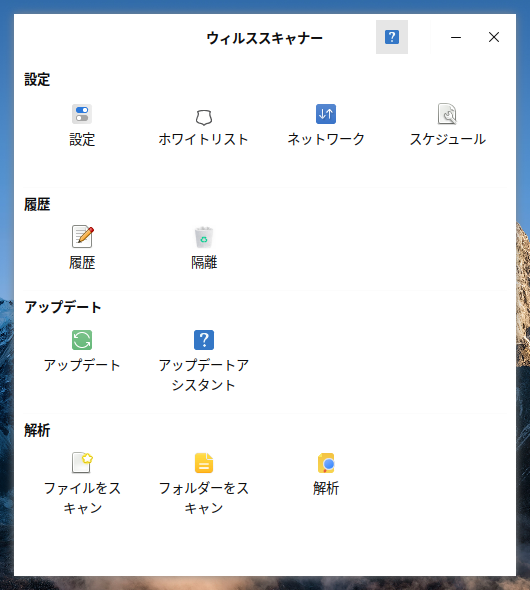Click the アップデートアシスタント question mark icon
Viewport: 530px width, 590px height.
pyautogui.click(x=204, y=340)
